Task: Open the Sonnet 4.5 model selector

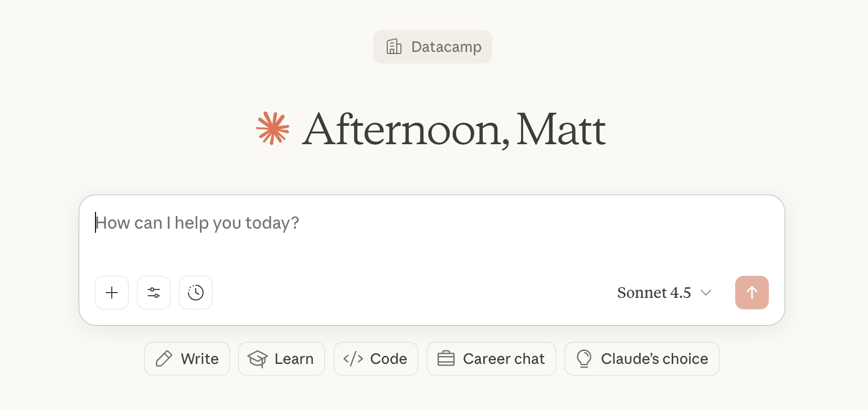Action: [654, 293]
